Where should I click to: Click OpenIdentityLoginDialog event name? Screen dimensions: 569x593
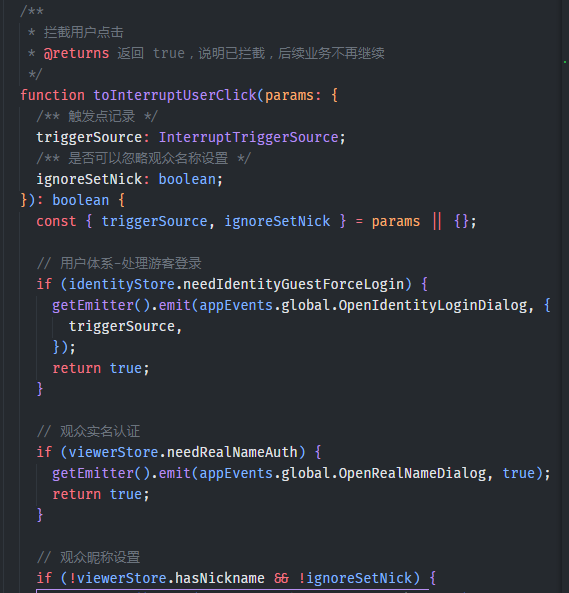[433, 305]
